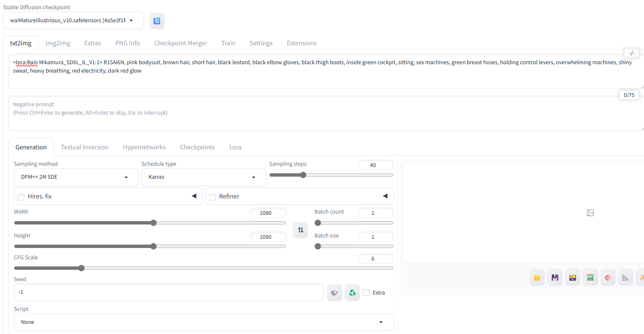Enable the Refiner checkbox
This screenshot has width=644, height=334.
(x=213, y=197)
